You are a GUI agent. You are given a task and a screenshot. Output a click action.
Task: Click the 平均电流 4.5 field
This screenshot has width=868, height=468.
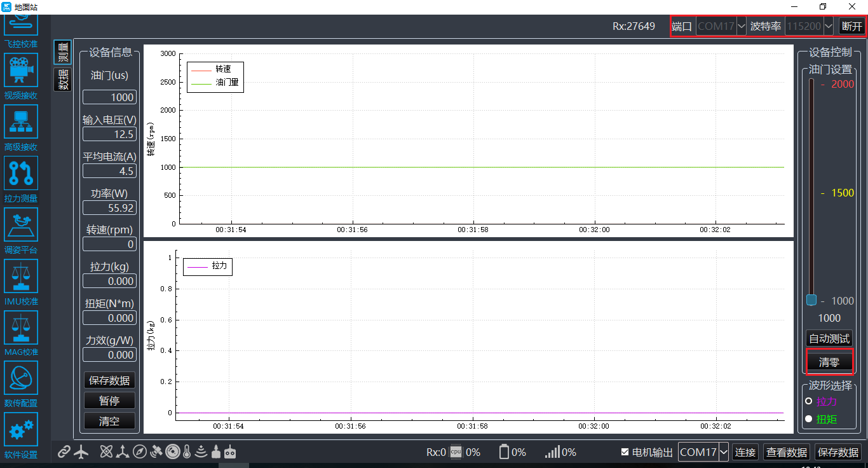tap(109, 171)
